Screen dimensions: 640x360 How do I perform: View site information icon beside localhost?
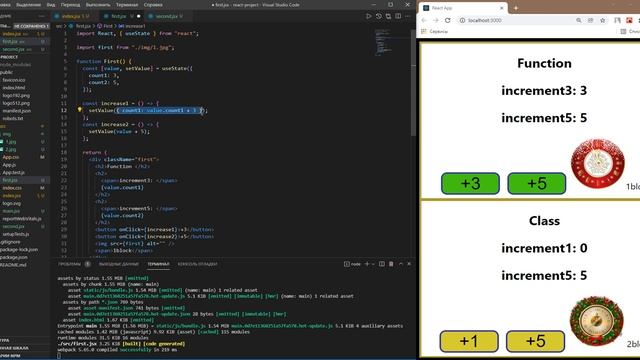coord(462,20)
